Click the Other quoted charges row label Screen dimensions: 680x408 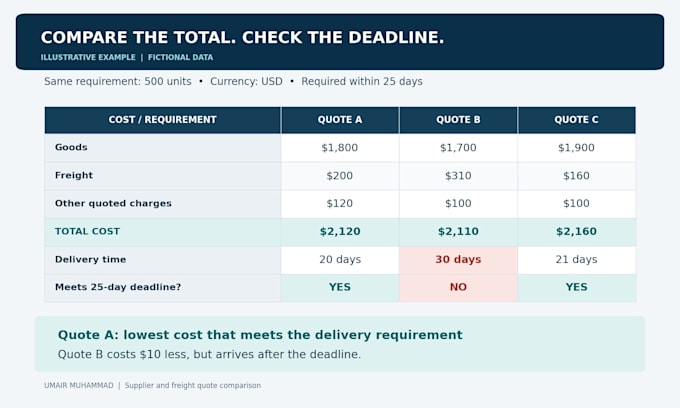(113, 203)
